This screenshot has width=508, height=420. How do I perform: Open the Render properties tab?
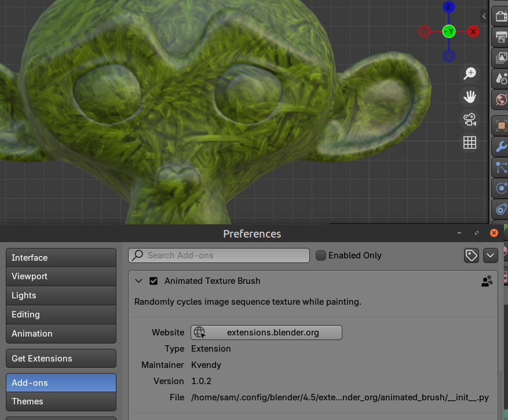(x=500, y=16)
